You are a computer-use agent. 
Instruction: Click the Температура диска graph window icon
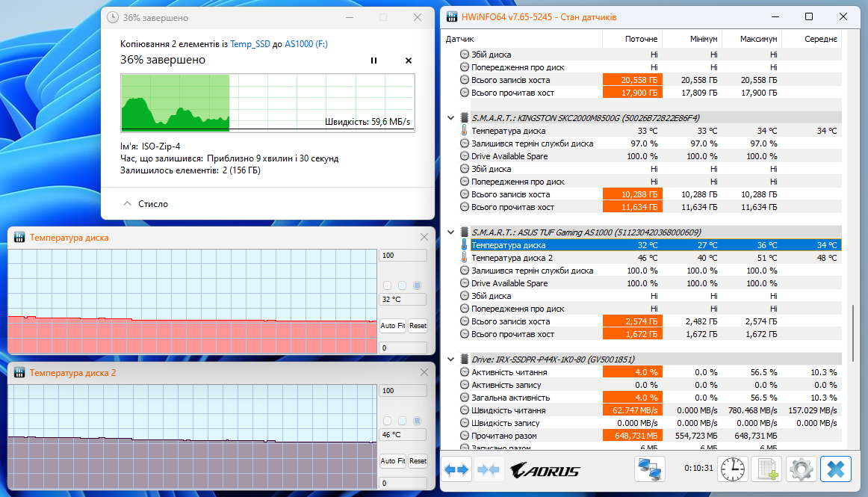tap(19, 237)
